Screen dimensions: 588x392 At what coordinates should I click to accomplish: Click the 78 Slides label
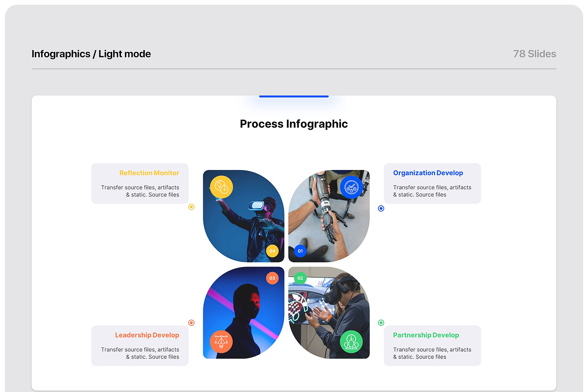[x=535, y=54]
